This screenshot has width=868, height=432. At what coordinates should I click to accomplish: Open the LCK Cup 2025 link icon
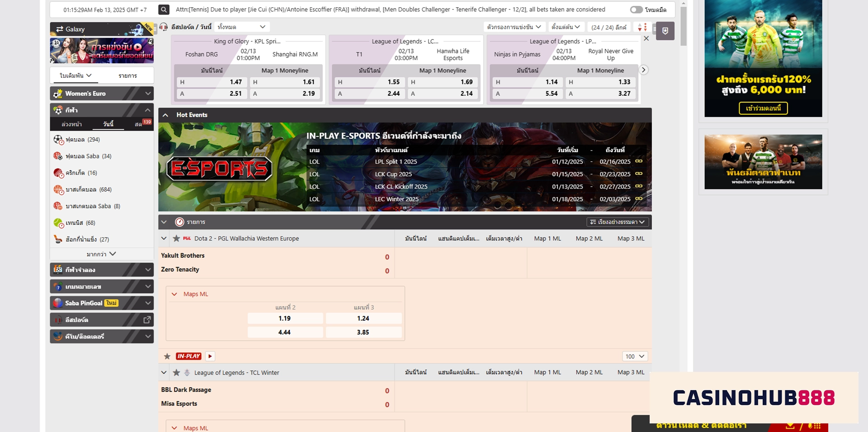638,174
